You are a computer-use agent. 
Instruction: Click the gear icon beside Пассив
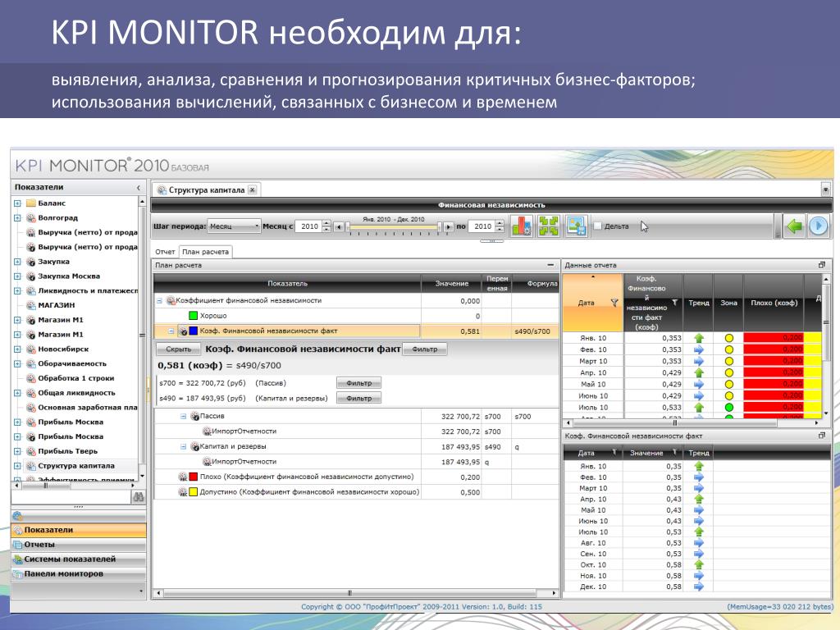[195, 416]
